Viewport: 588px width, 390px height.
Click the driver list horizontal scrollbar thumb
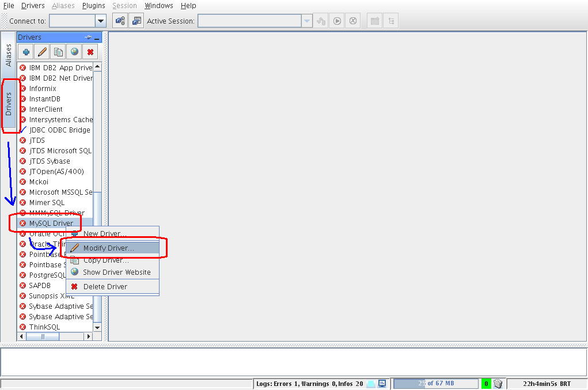pos(43,336)
